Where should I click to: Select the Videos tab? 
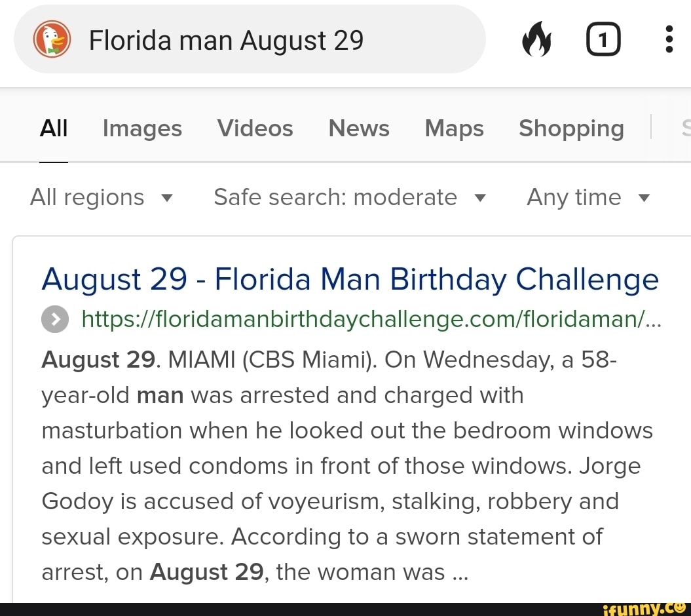(255, 129)
